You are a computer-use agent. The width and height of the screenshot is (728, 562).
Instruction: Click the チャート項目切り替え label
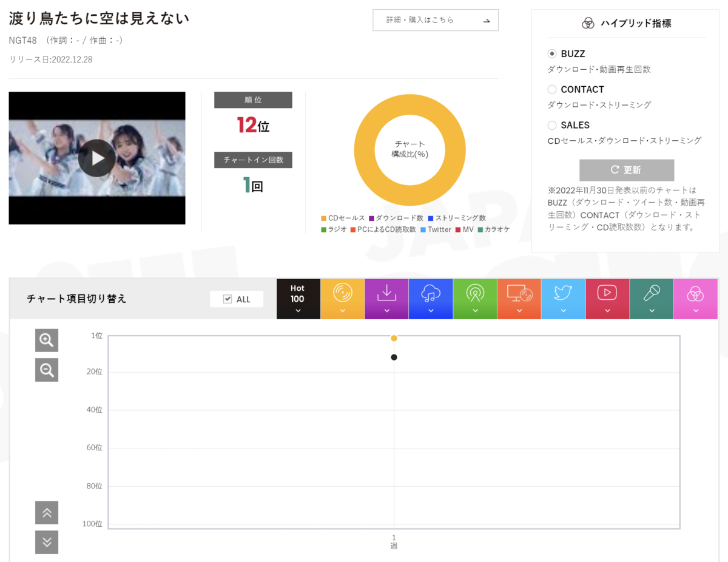click(x=76, y=299)
